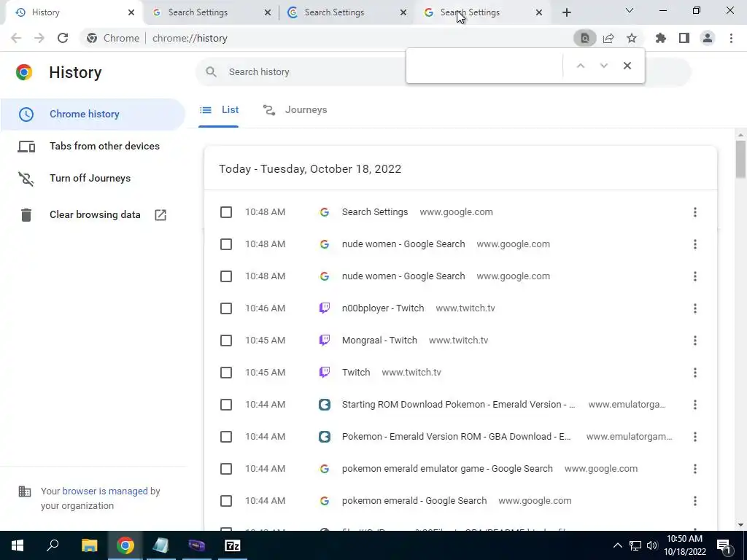Click the share page icon
The image size is (747, 560).
click(x=608, y=38)
